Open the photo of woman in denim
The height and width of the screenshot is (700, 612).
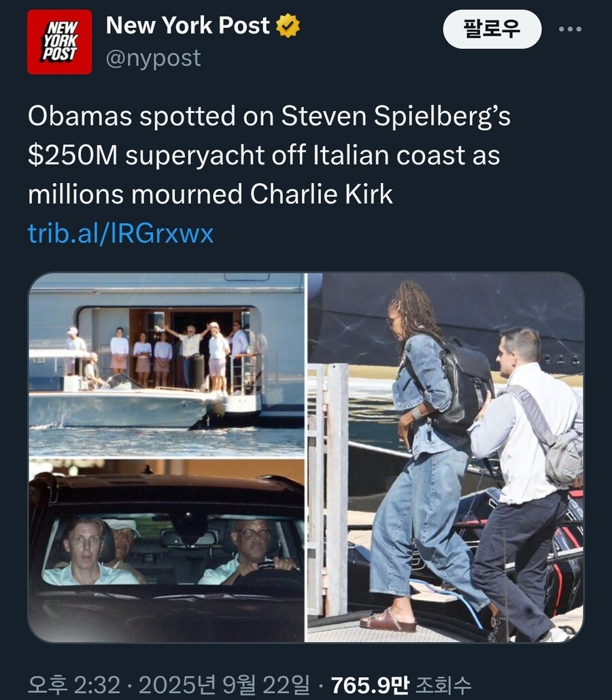coord(445,458)
